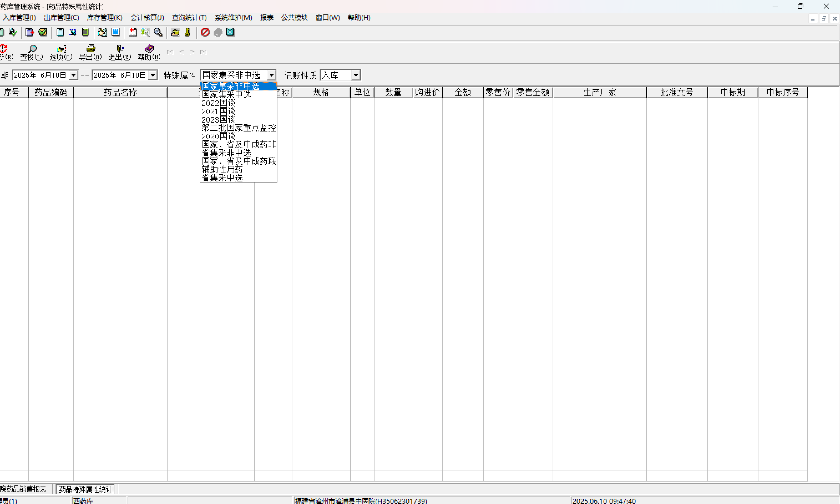Expand the start date dropdown arrow
Screen dimensions: 840x504
[x=73, y=75]
